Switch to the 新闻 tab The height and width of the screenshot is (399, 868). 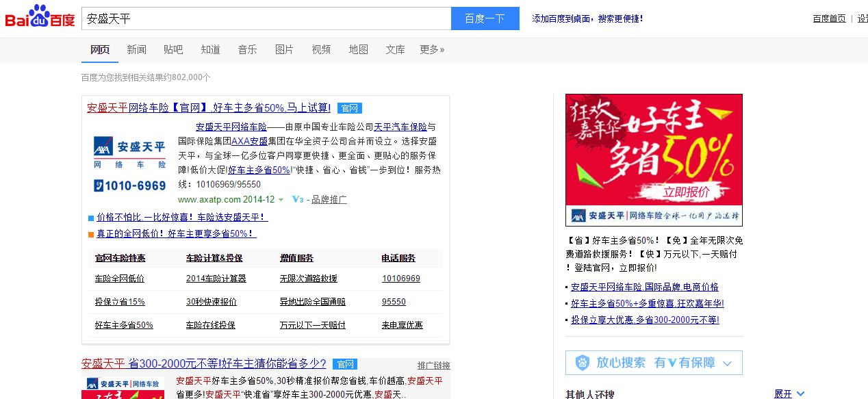click(x=136, y=49)
